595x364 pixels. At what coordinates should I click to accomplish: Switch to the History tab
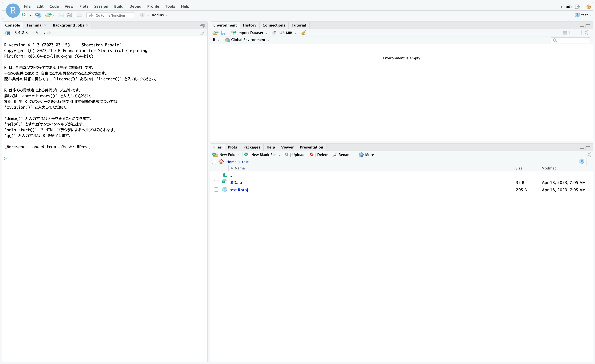coord(250,25)
